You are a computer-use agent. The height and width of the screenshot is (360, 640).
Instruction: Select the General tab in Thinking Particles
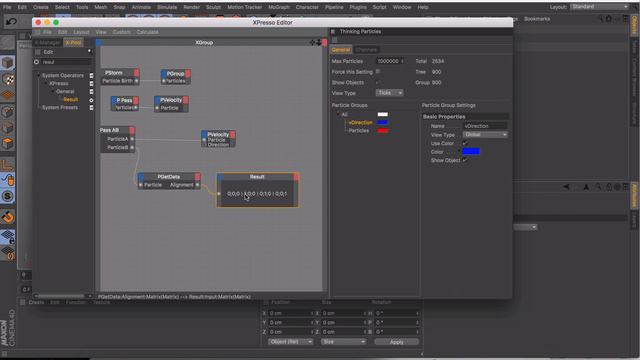[x=341, y=50]
